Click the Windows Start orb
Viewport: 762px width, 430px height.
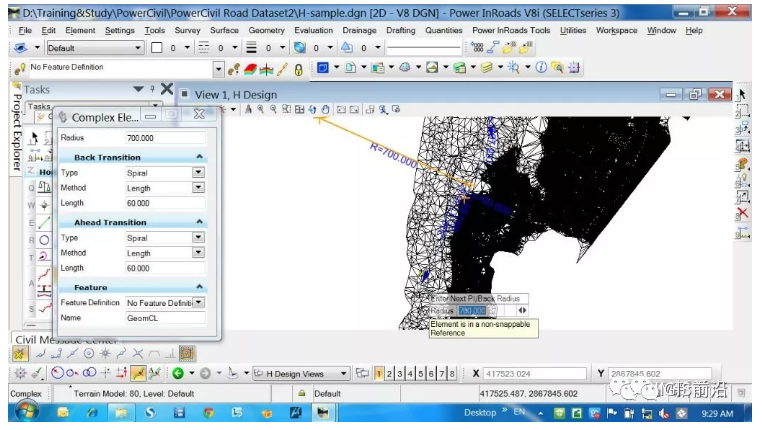27,413
